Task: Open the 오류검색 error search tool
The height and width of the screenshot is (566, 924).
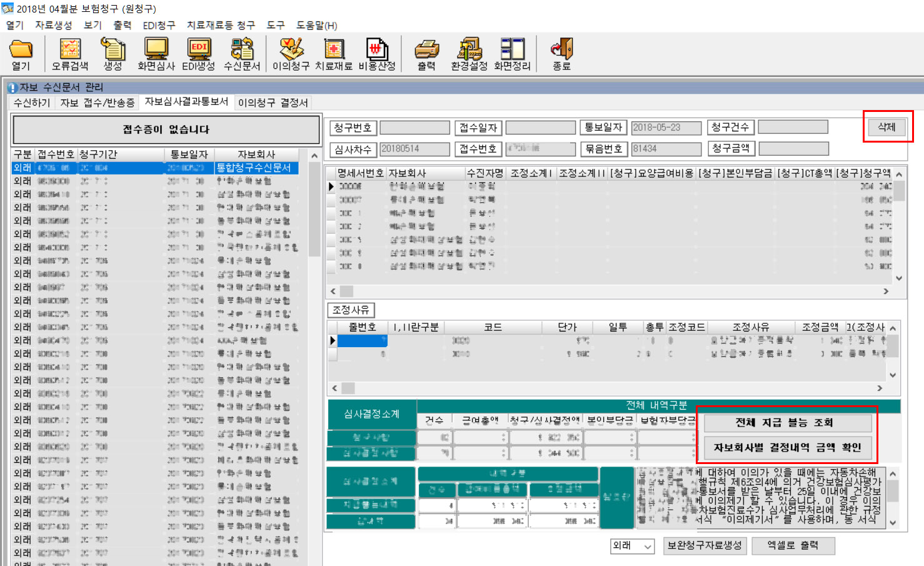Action: pyautogui.click(x=70, y=50)
